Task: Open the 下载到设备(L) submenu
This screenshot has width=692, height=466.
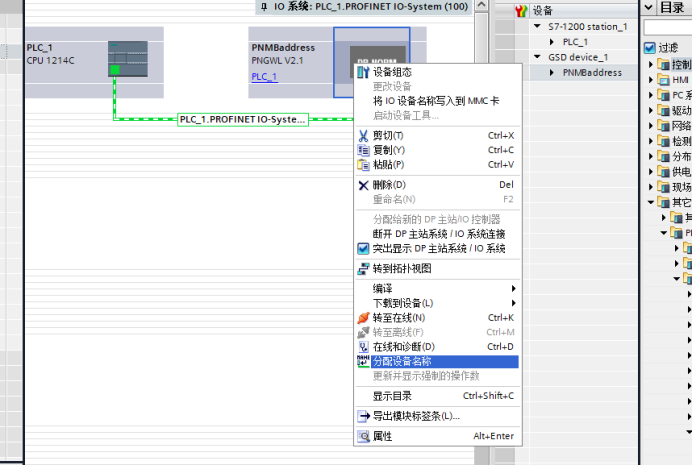Action: [x=437, y=303]
